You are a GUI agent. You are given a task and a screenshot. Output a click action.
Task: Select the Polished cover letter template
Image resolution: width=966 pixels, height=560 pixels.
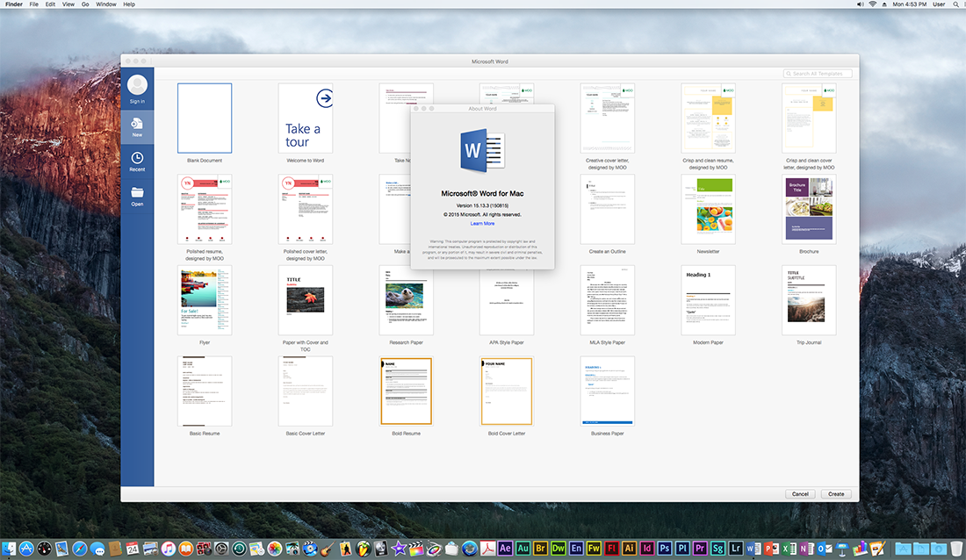[305, 210]
